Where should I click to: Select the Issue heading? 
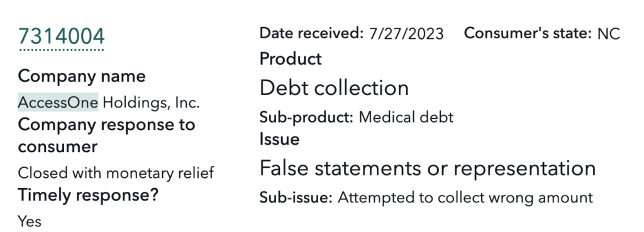click(279, 140)
